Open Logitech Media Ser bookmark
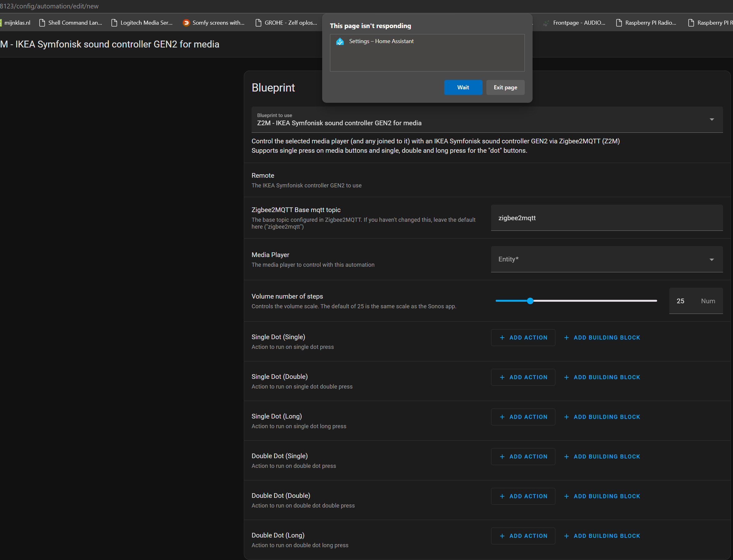 142,23
